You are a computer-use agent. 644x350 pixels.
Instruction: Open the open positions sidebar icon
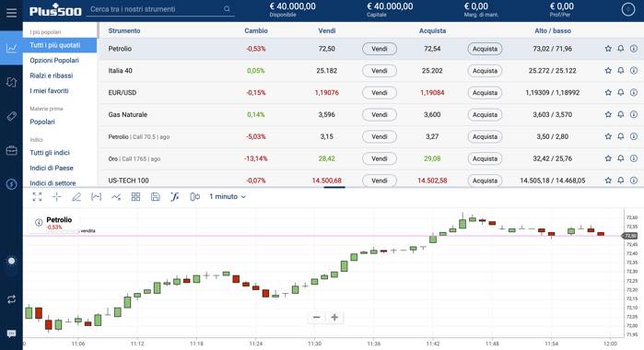(x=11, y=82)
